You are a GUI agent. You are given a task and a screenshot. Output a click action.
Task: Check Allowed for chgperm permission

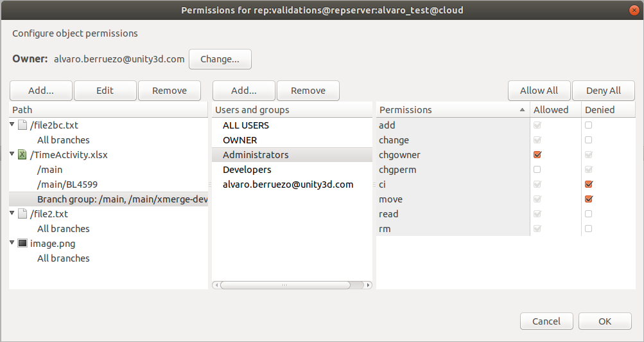coord(537,169)
